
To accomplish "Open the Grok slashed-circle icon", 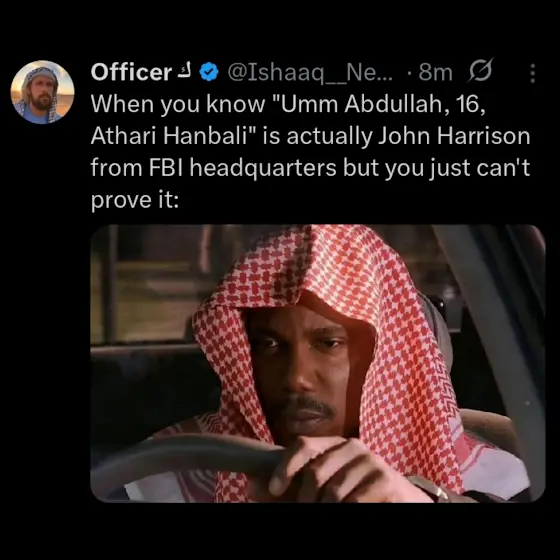I will (480, 71).
